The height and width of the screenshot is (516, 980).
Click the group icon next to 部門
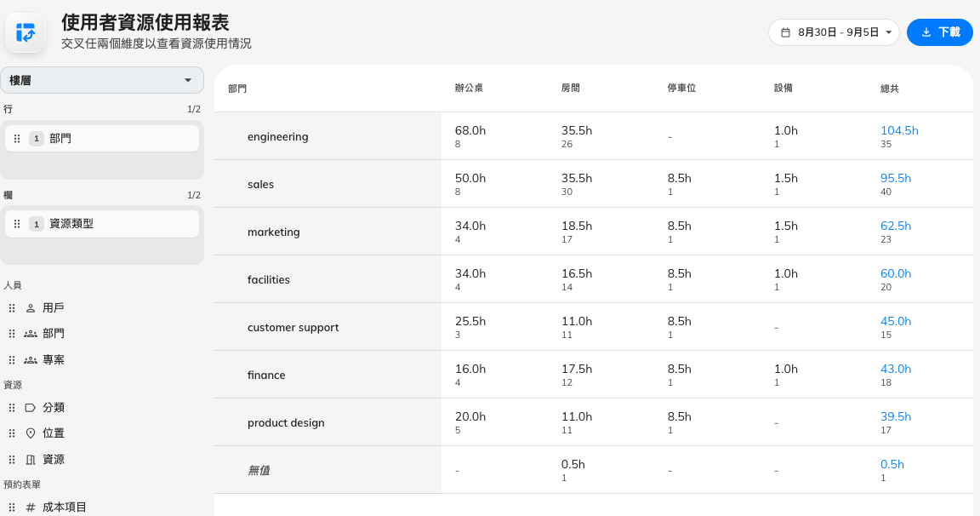30,334
